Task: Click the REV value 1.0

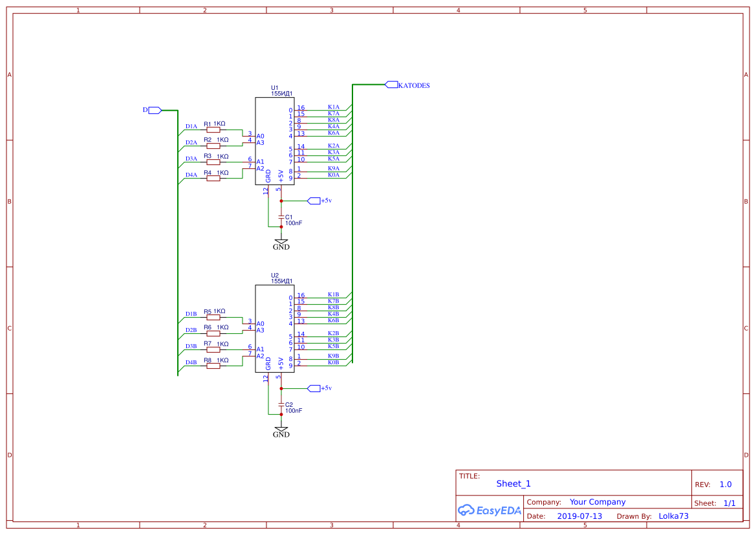Action: 725,485
